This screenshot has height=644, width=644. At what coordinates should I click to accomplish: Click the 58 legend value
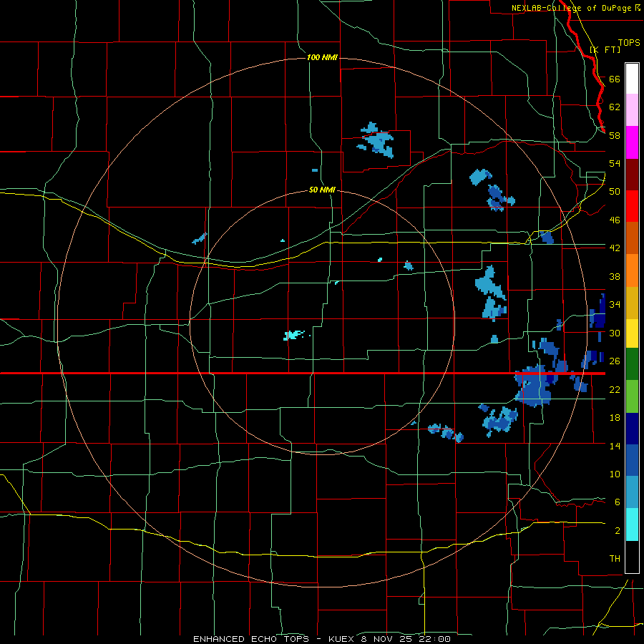coord(615,135)
